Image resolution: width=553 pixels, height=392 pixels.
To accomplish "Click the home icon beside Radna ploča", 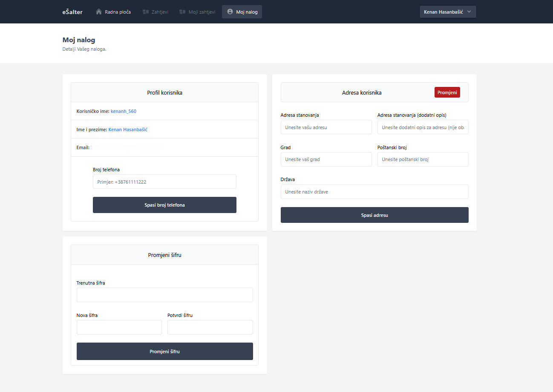I will point(99,12).
